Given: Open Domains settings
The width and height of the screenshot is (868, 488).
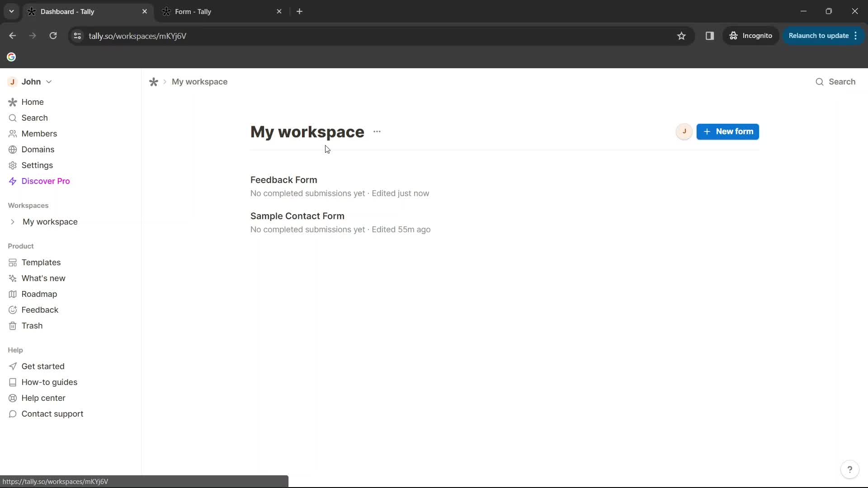Looking at the screenshot, I should [38, 150].
